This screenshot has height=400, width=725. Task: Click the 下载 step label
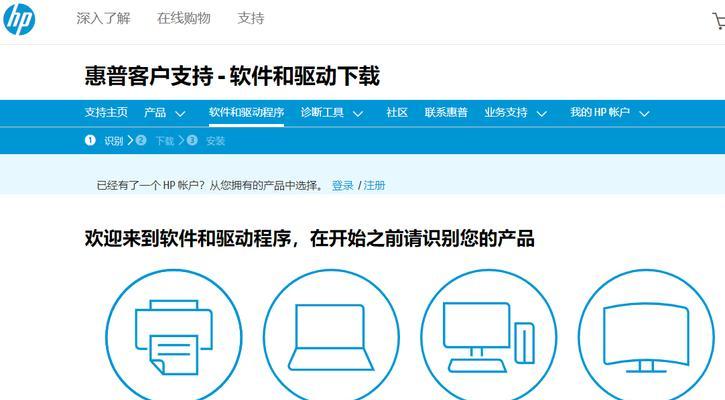165,141
